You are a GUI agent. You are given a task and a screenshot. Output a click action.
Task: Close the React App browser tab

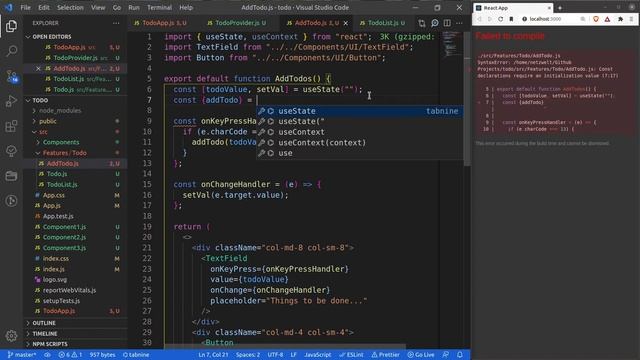(x=549, y=8)
